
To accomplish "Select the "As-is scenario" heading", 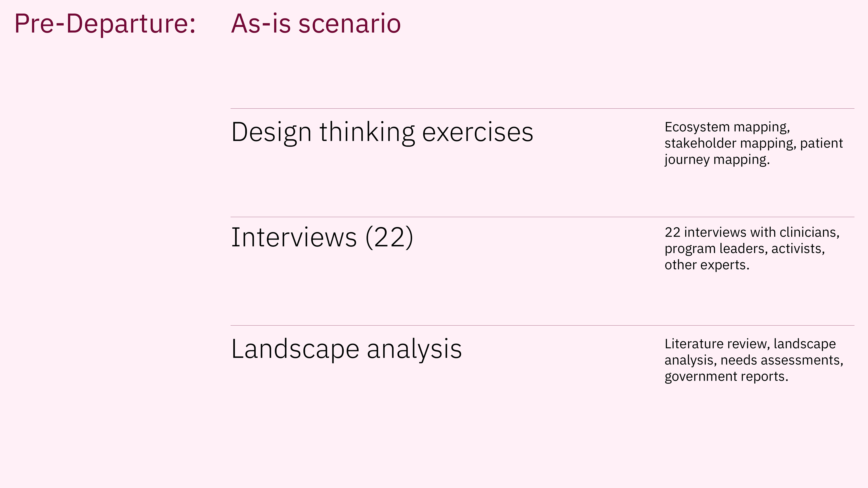I will click(x=316, y=24).
